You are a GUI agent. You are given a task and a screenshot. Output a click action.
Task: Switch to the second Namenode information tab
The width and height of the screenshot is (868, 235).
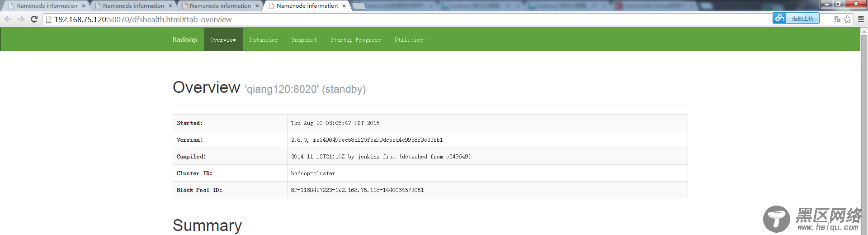(x=133, y=6)
